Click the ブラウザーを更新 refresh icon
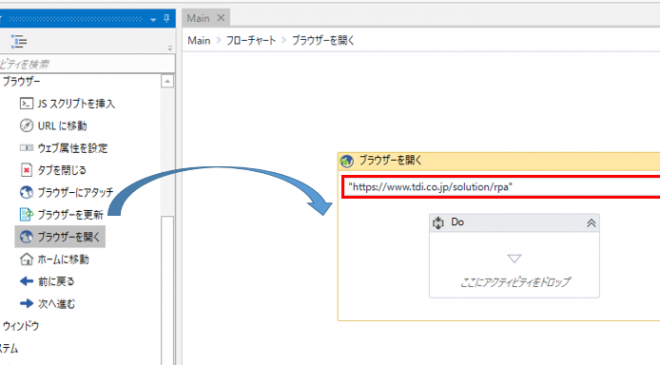 click(x=27, y=215)
